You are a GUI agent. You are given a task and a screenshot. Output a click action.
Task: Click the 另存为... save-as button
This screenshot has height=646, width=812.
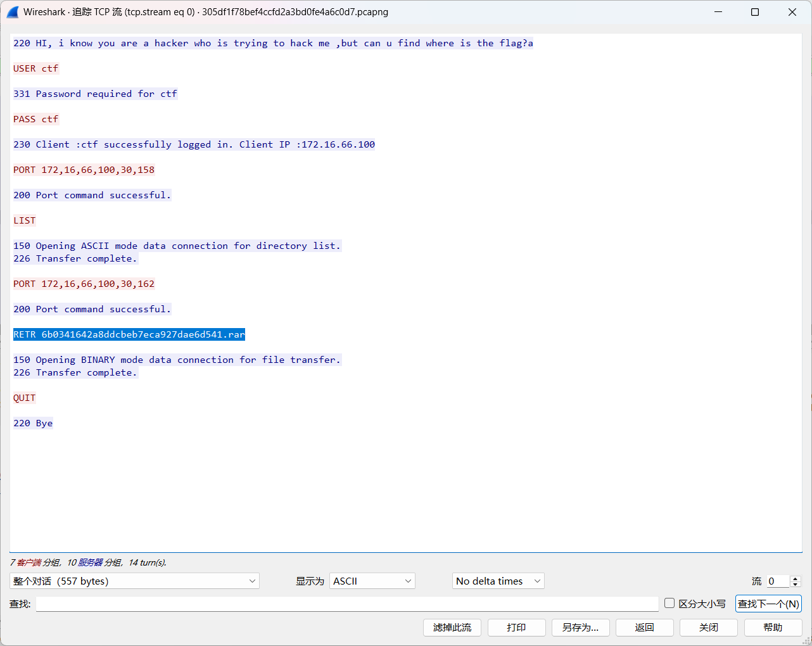(x=580, y=628)
